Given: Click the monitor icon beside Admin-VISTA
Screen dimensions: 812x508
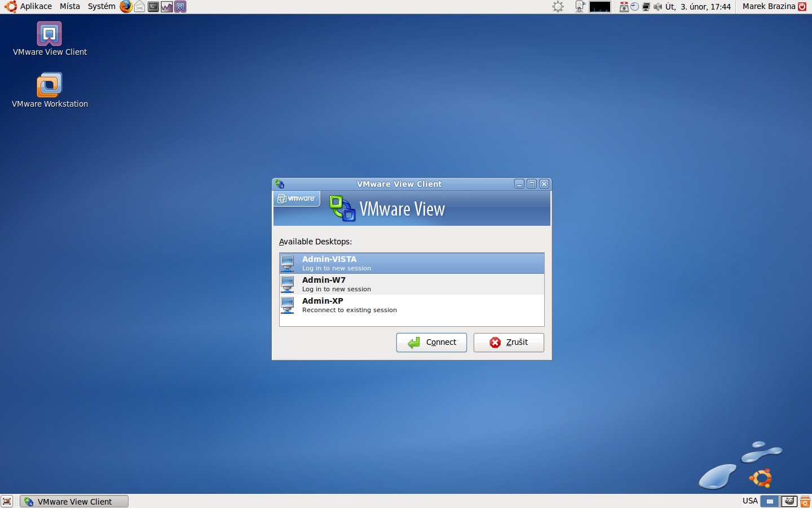Looking at the screenshot, I should coord(288,264).
